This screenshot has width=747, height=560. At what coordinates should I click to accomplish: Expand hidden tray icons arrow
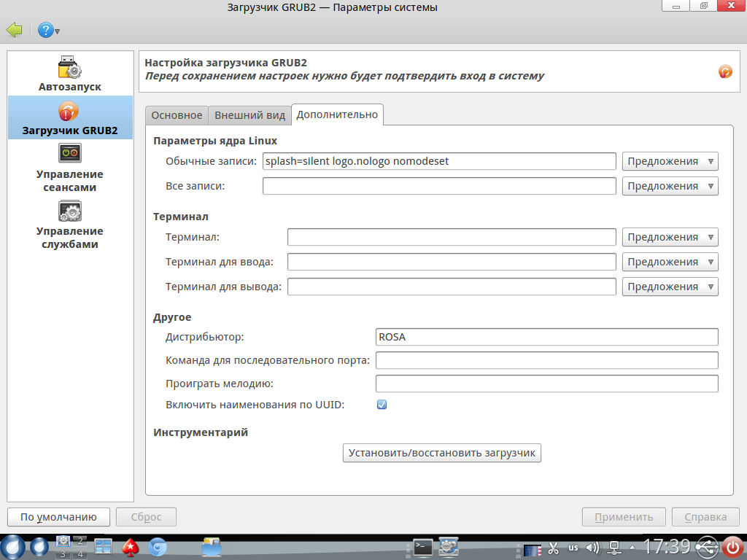tap(632, 548)
